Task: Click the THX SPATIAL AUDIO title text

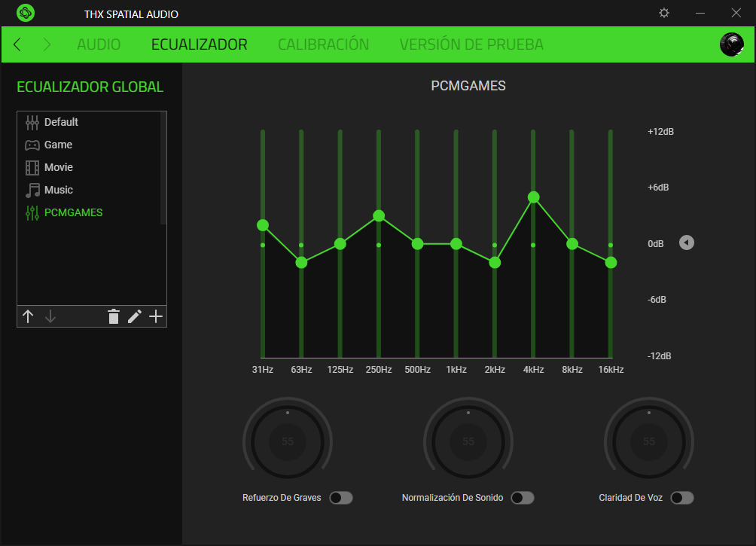Action: [131, 14]
